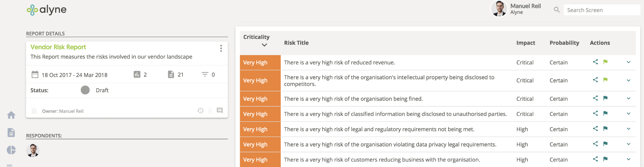Click the document count icon showing 21
This screenshot has width=644, height=167.
click(171, 74)
